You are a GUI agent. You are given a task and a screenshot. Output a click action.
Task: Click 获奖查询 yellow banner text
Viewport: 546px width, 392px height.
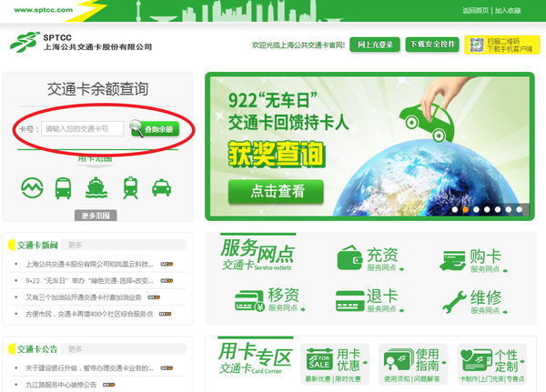pyautogui.click(x=277, y=155)
